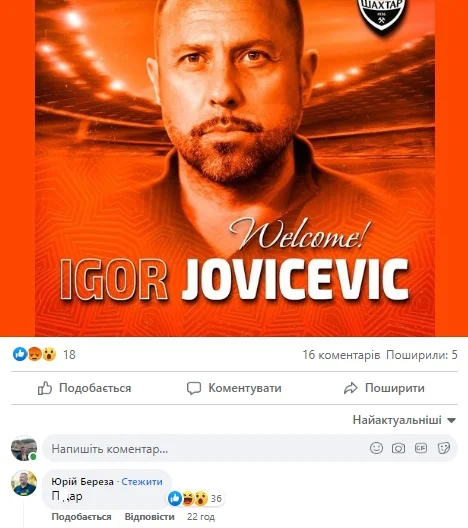The image size is (468, 528).
Task: Click the like reaction icon under post
Action: pos(20,354)
